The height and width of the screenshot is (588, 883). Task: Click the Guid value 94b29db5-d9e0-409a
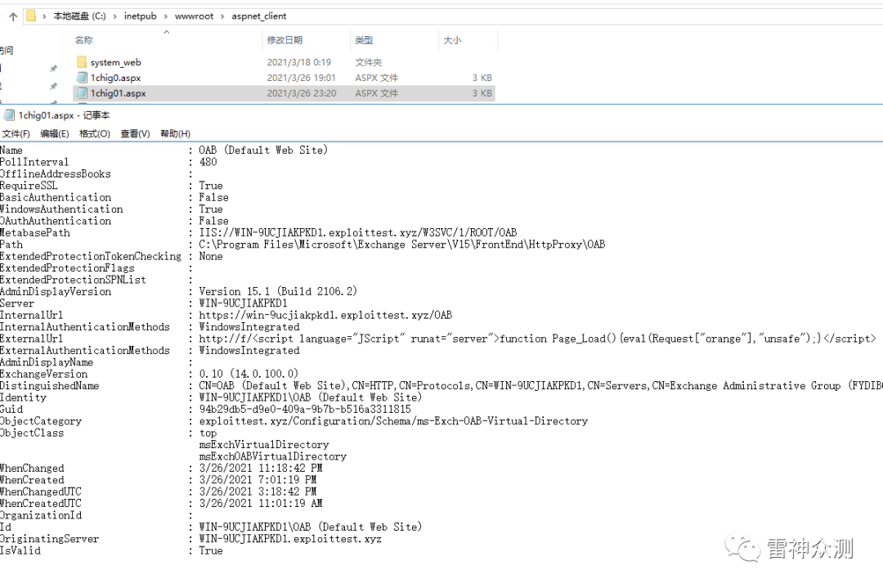[305, 410]
